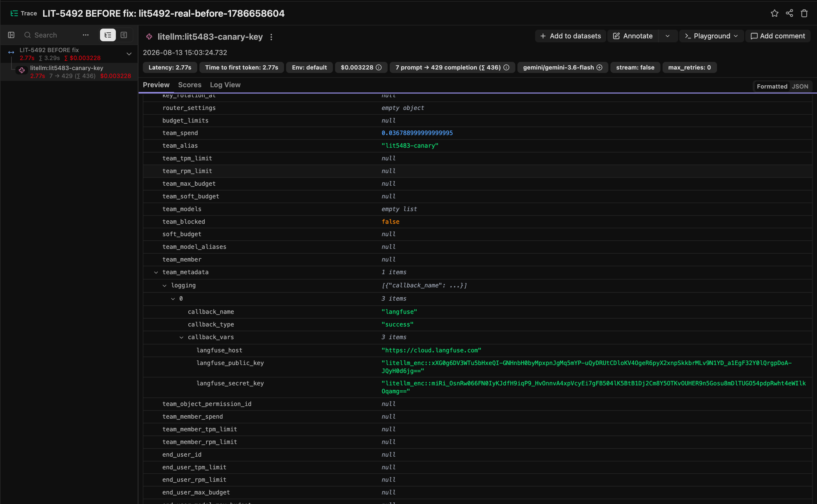817x504 pixels.
Task: Click the Env: default badge
Action: coord(309,67)
